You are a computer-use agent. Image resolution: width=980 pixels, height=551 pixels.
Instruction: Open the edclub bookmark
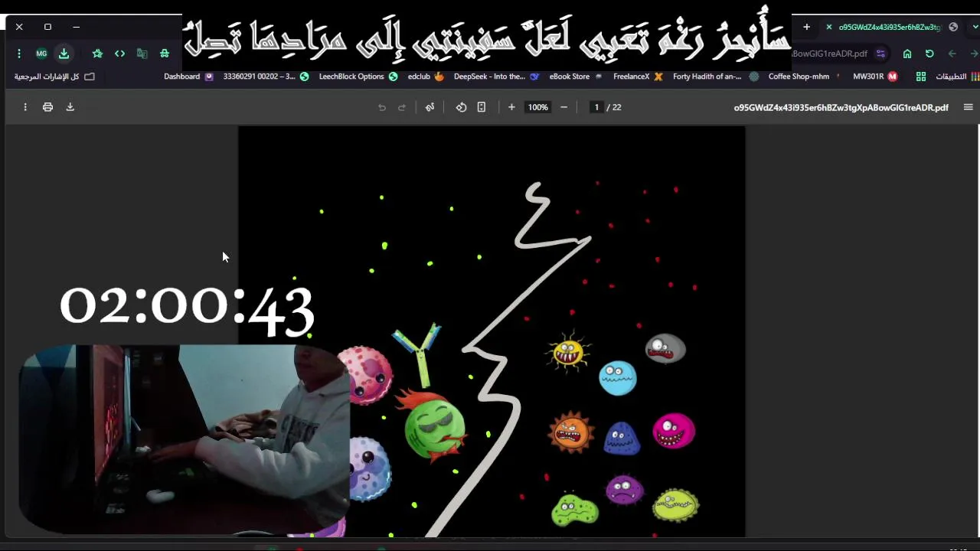(426, 77)
